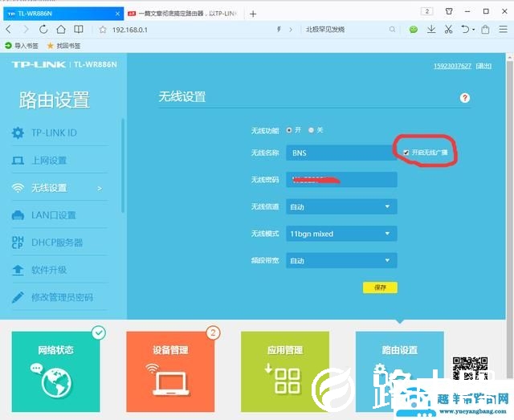Go to browser home page icon
Image resolution: width=514 pixels, height=420 pixels.
pyautogui.click(x=61, y=30)
